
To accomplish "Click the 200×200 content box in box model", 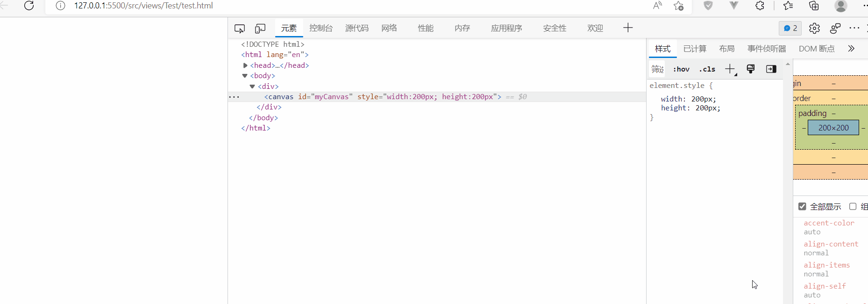I will tap(833, 128).
